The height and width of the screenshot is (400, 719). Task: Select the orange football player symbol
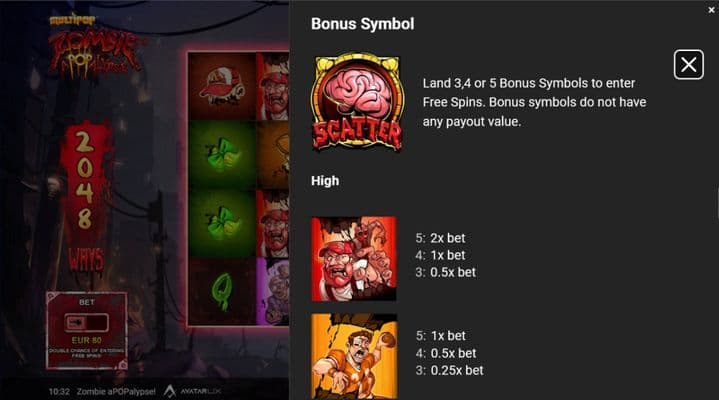[354, 356]
